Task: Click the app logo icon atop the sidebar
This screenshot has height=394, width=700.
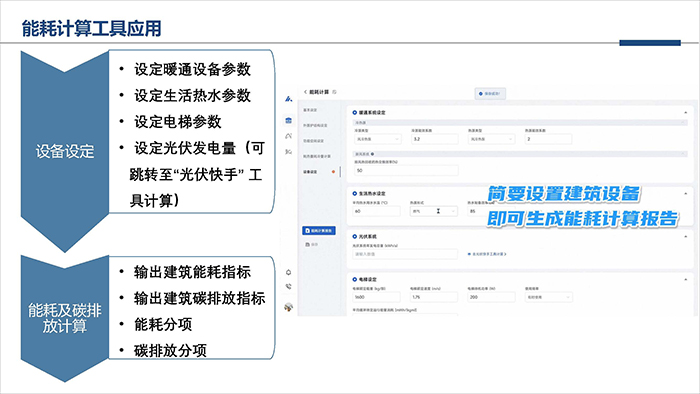Action: 288,99
